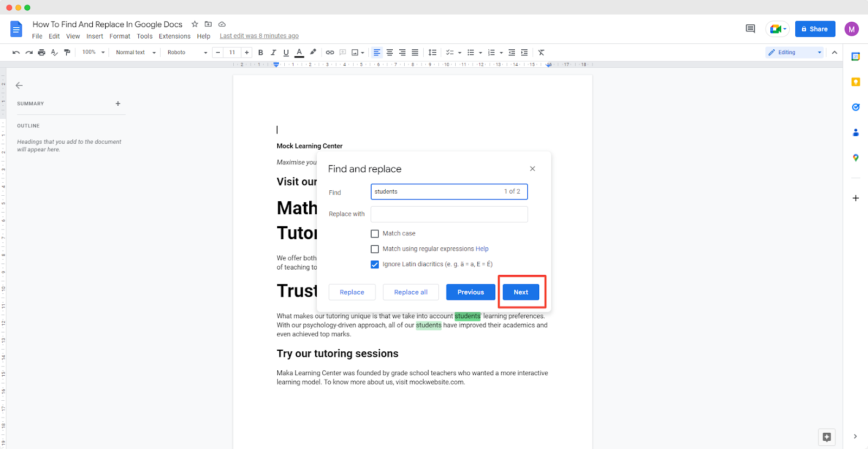
Task: Click the Replace all button
Action: point(411,292)
